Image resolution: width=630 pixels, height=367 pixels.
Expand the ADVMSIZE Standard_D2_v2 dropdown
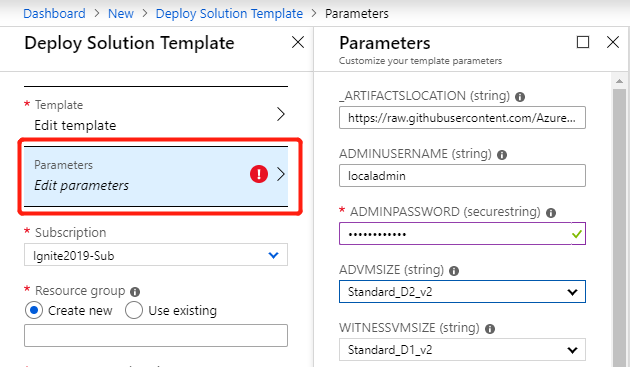[462, 291]
